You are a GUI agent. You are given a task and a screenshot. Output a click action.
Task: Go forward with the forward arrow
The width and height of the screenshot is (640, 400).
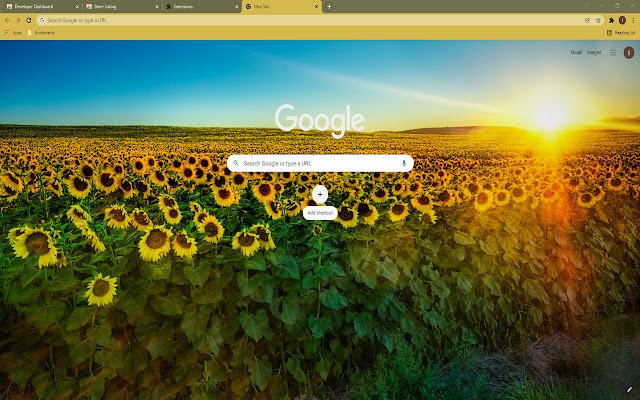[18, 20]
